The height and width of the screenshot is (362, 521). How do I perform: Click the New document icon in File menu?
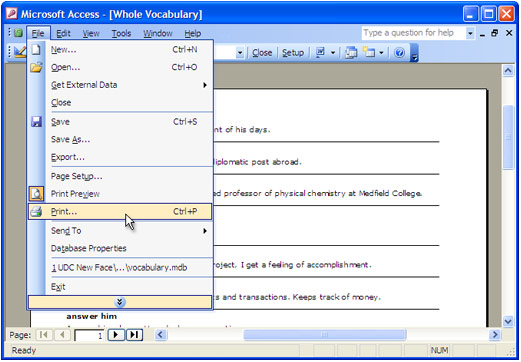pos(36,50)
